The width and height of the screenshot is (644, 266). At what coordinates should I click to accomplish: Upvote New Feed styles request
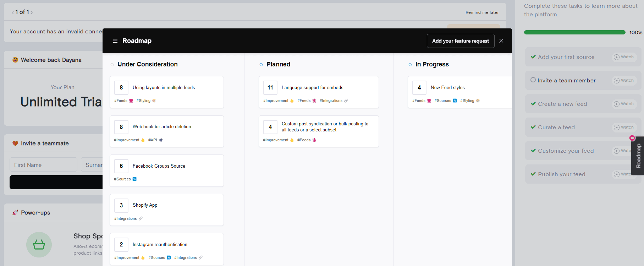pos(419,87)
